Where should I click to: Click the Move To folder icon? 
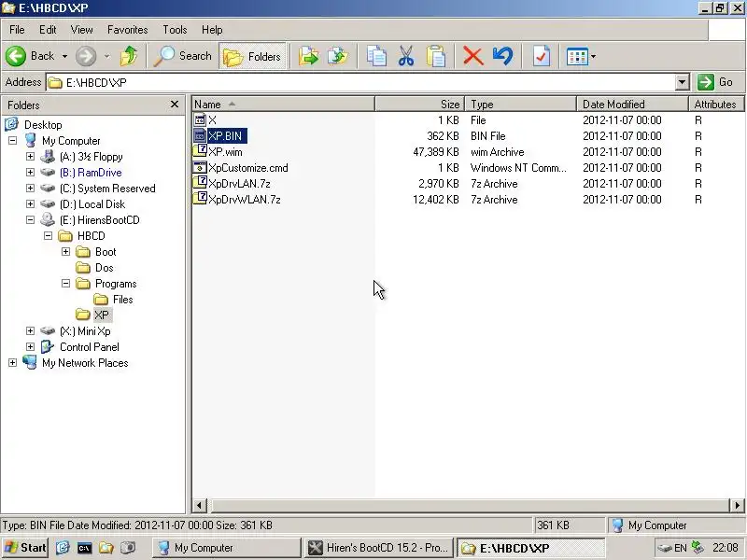(x=309, y=56)
